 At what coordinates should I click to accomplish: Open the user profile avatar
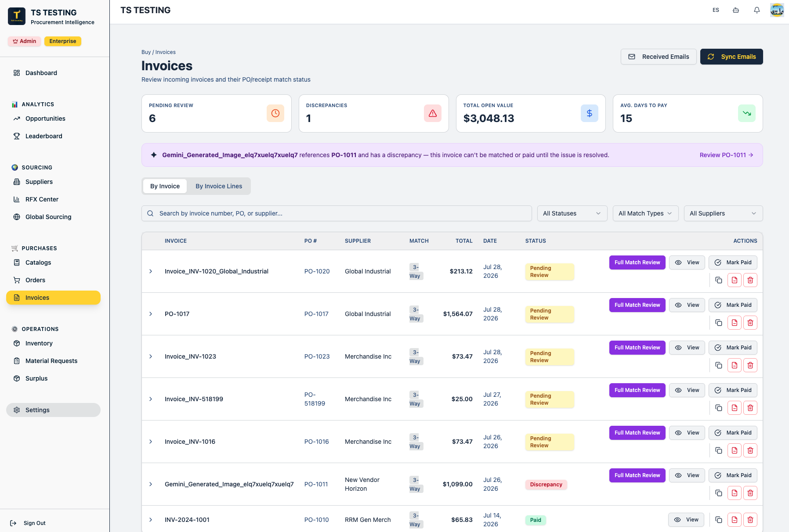tap(777, 10)
